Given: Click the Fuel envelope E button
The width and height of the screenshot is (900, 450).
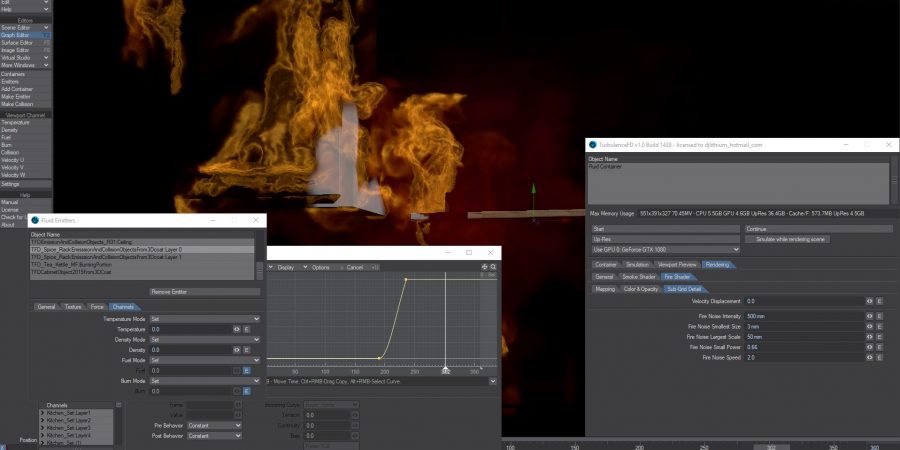Looking at the screenshot, I should click(x=247, y=370).
